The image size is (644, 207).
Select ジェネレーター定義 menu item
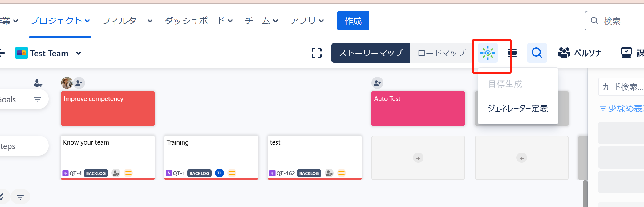(518, 109)
